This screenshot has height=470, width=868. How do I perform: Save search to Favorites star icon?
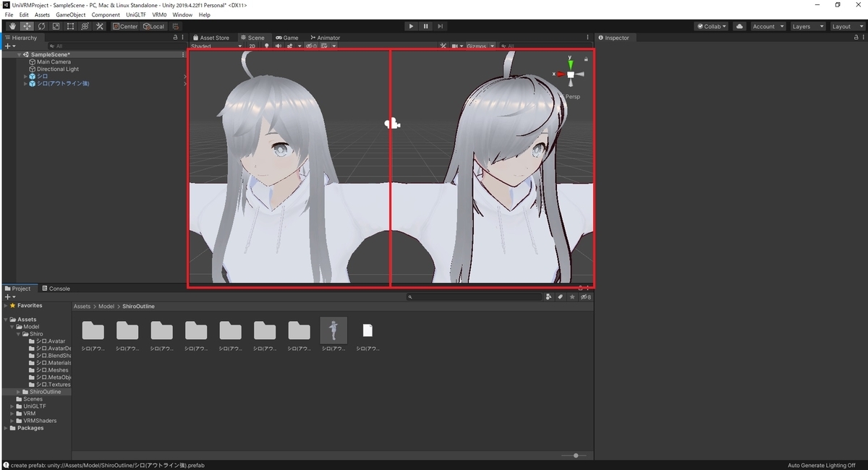572,297
